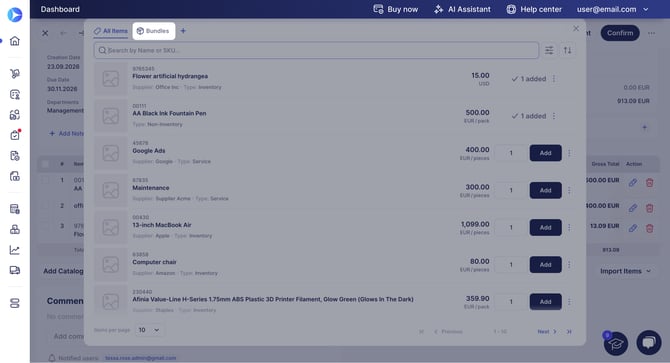Add Google Ads to the order
The width and height of the screenshot is (670, 363).
tap(546, 153)
